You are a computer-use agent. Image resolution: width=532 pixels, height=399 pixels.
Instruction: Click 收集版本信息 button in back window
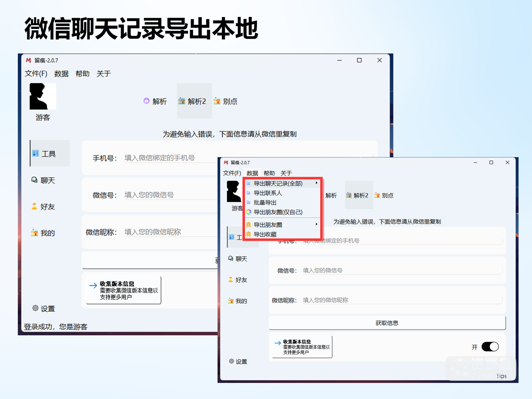pyautogui.click(x=124, y=290)
